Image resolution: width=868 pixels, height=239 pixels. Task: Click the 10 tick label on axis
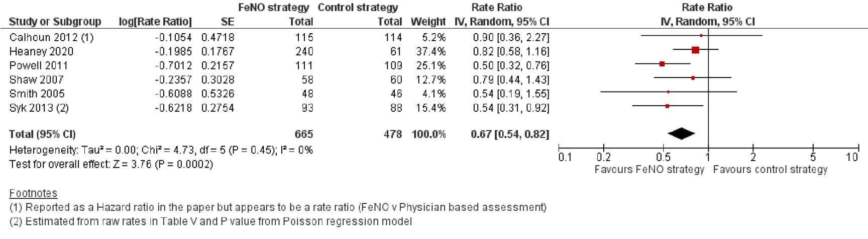point(851,157)
